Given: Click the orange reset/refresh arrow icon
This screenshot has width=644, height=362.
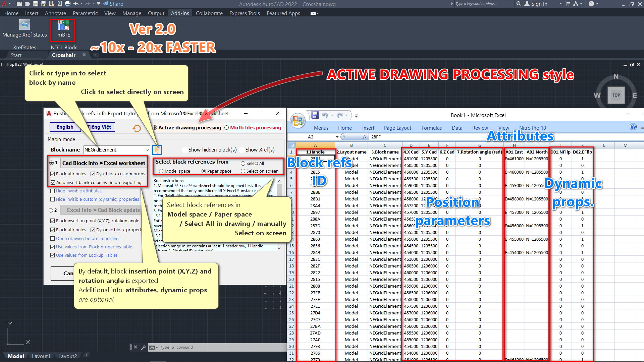Looking at the screenshot, I should coord(137,128).
